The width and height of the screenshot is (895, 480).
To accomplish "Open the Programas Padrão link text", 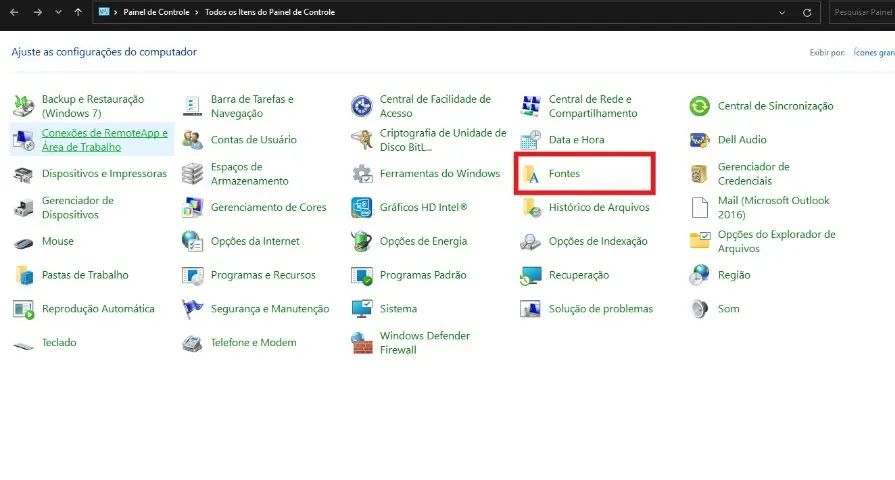I will coord(423,275).
